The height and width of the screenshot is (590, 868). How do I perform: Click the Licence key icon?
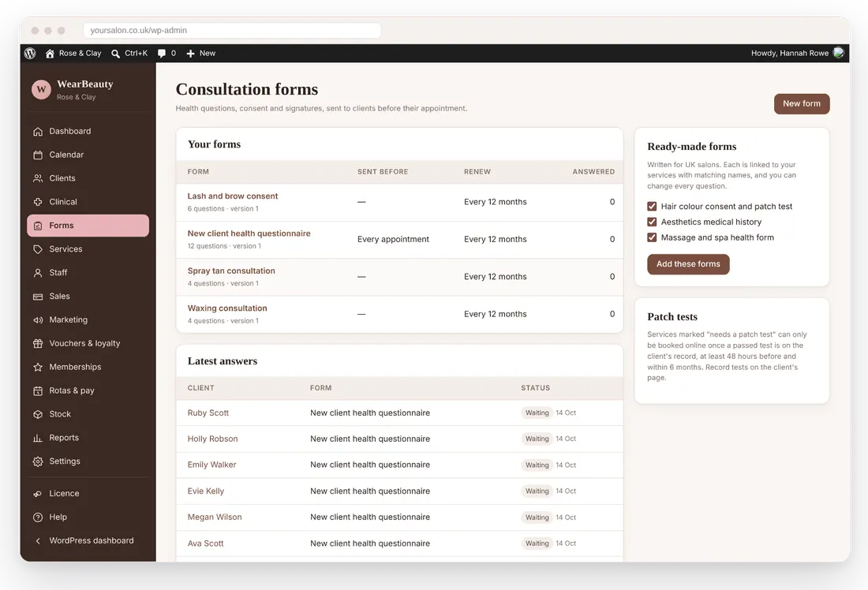(x=38, y=494)
